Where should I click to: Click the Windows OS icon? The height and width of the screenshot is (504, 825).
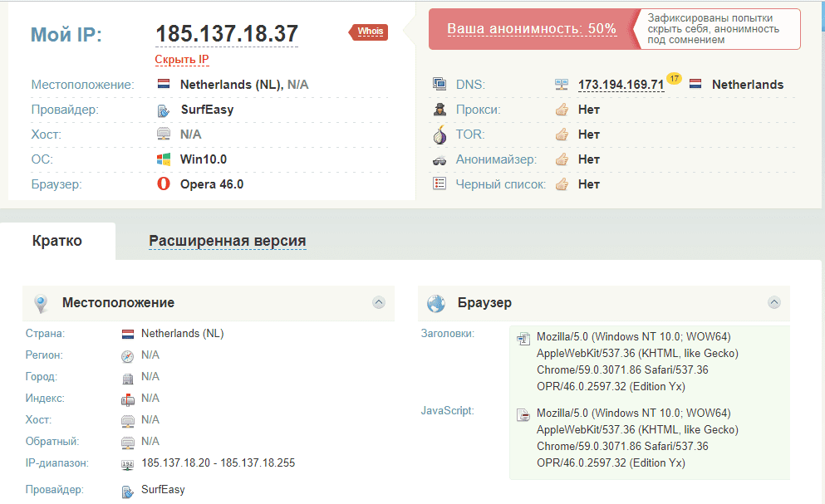(x=164, y=159)
